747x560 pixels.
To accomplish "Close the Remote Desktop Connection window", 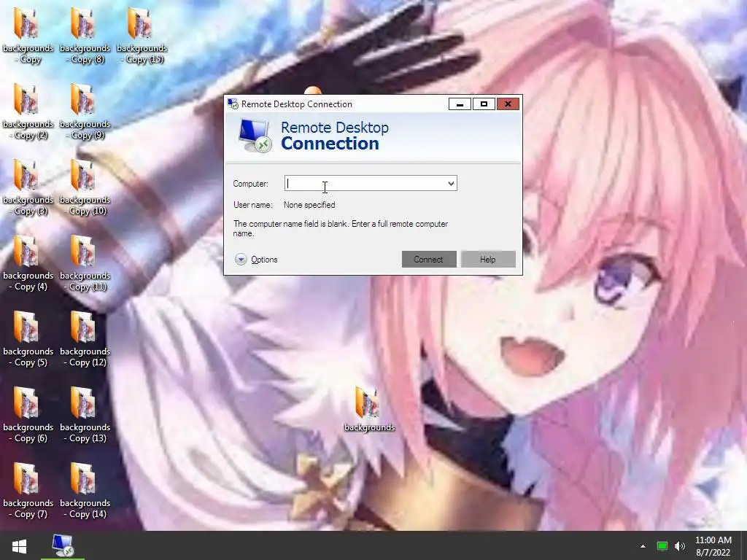I will 508,104.
